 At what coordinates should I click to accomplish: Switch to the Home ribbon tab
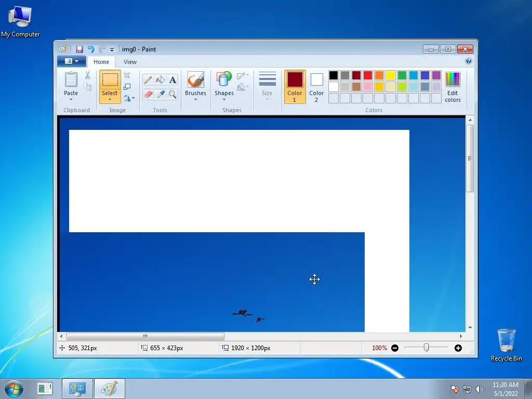[101, 62]
